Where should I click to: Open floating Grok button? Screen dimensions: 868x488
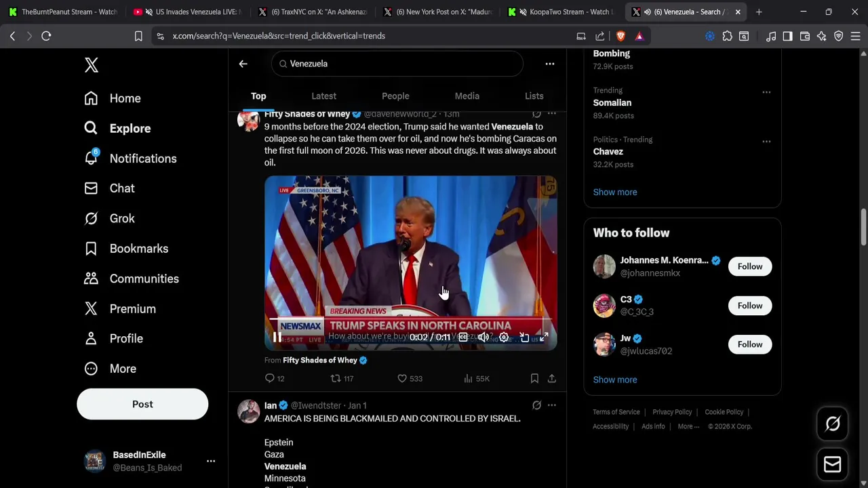click(x=833, y=424)
